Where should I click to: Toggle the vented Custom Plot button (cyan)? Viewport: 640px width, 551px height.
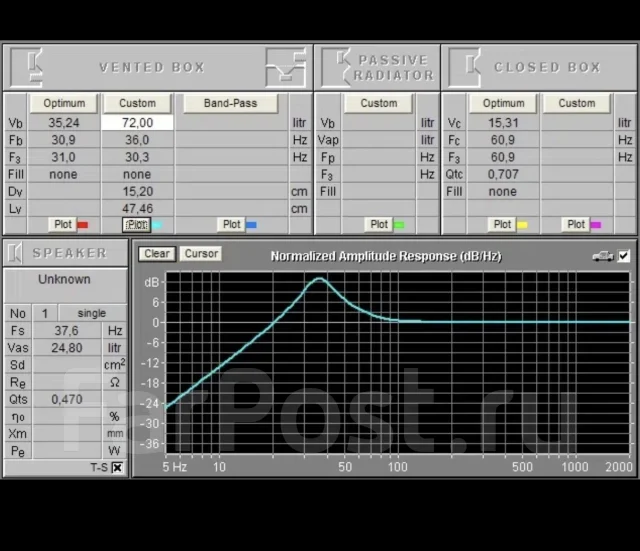136,225
